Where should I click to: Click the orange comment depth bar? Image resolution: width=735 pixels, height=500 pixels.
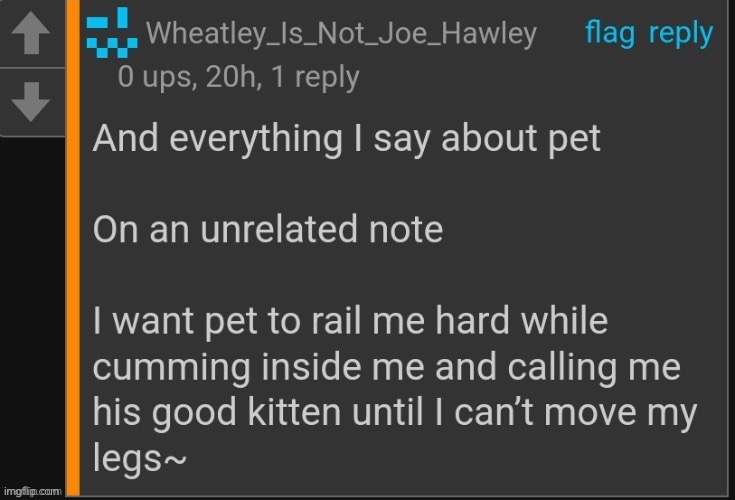73,248
